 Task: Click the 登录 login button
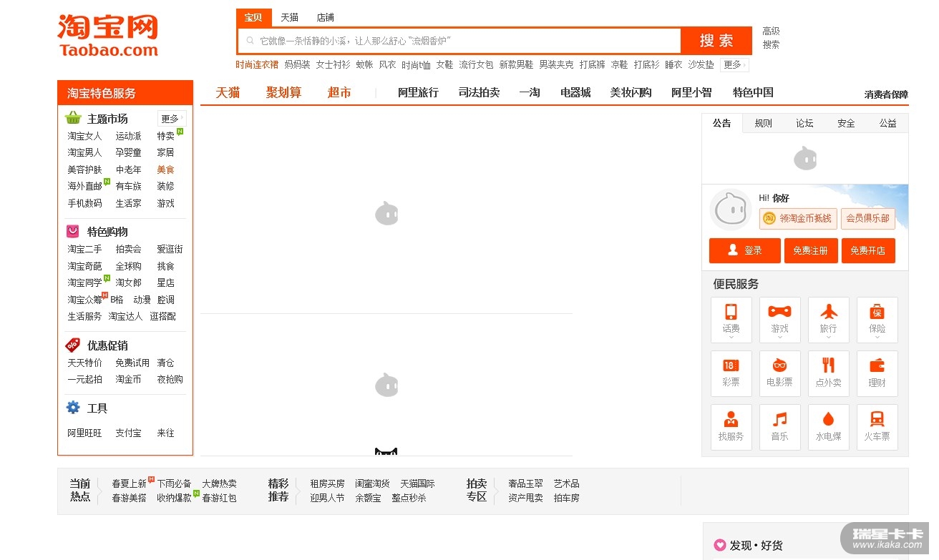pos(744,250)
